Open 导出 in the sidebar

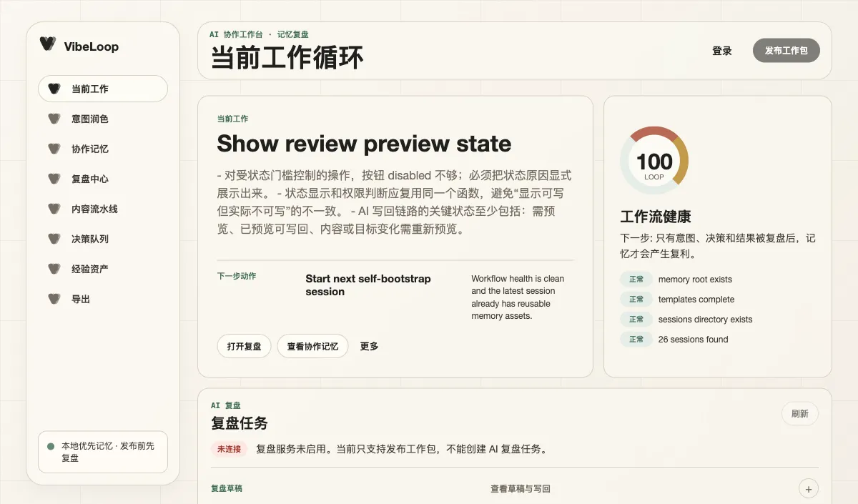tap(103, 299)
